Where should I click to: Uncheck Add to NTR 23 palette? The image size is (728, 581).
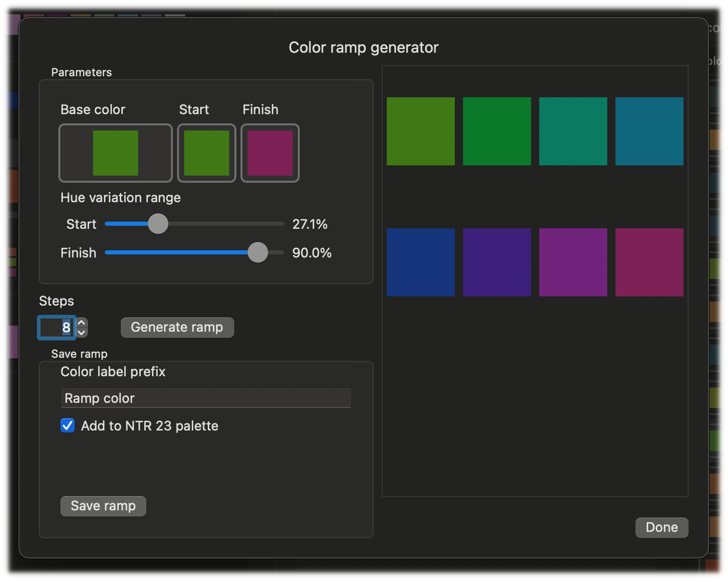pyautogui.click(x=68, y=426)
